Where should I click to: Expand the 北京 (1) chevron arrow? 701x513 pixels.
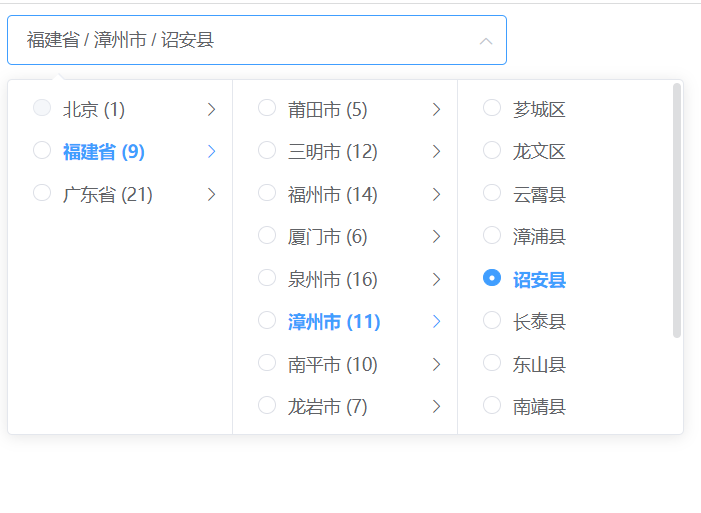coord(211,109)
